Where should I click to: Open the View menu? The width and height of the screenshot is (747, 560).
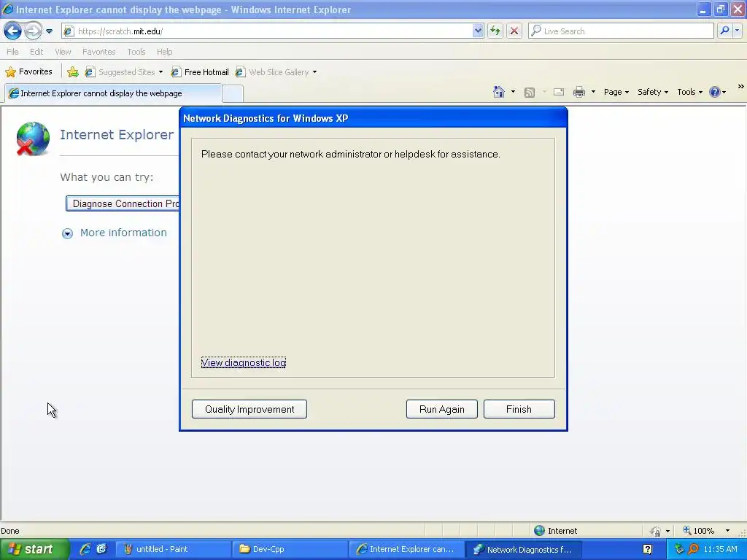tap(63, 52)
